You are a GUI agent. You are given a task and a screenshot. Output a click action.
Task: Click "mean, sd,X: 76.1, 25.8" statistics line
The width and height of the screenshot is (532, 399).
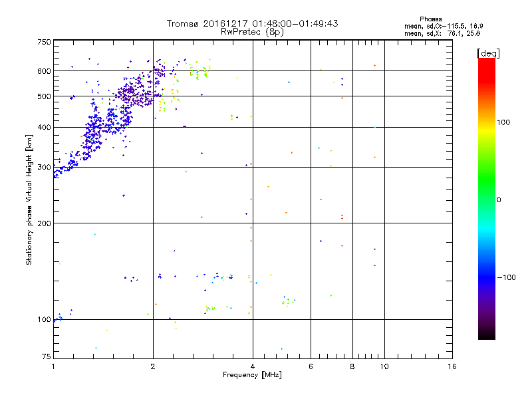click(x=442, y=33)
